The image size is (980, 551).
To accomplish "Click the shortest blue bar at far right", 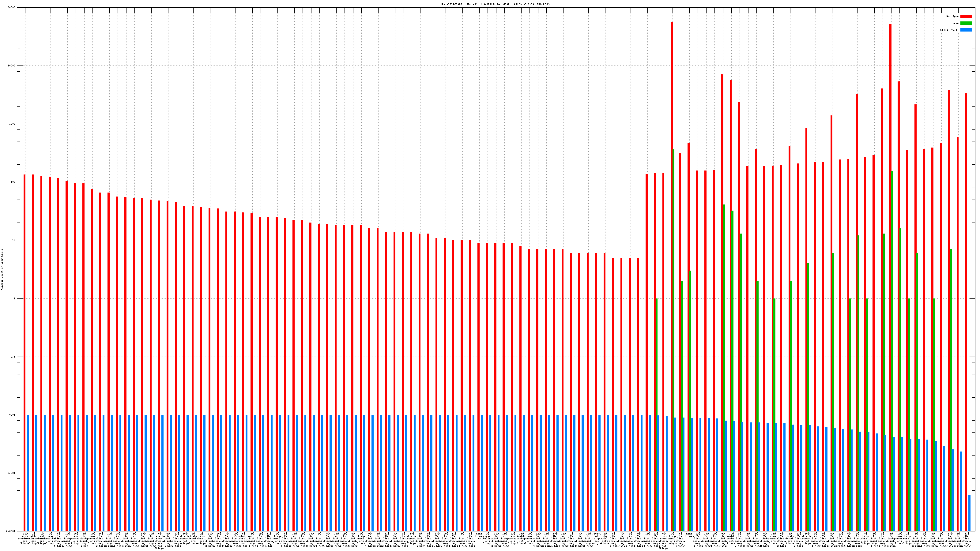I will coord(969,513).
